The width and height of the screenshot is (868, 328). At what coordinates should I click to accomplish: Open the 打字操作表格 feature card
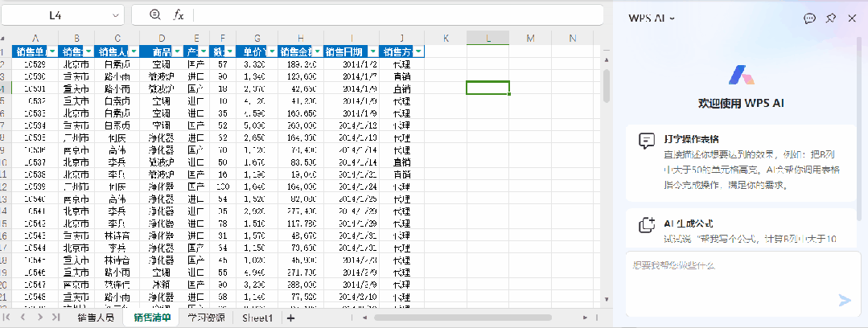point(741,162)
